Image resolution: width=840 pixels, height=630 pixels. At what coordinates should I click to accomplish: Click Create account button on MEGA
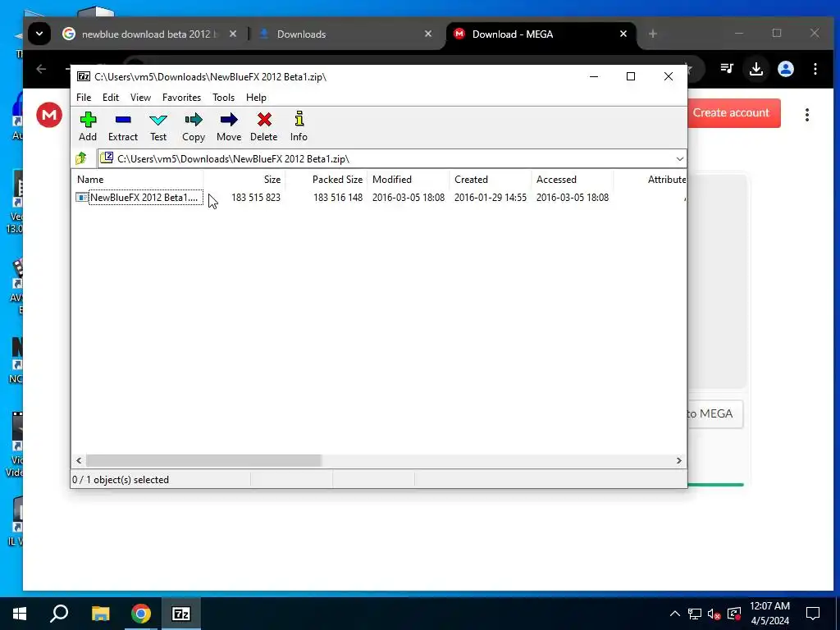(x=731, y=112)
